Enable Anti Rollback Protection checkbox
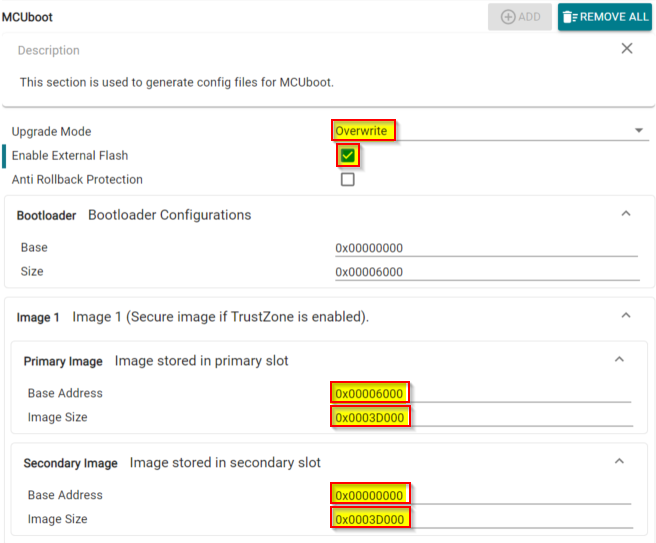The width and height of the screenshot is (656, 543). (347, 180)
